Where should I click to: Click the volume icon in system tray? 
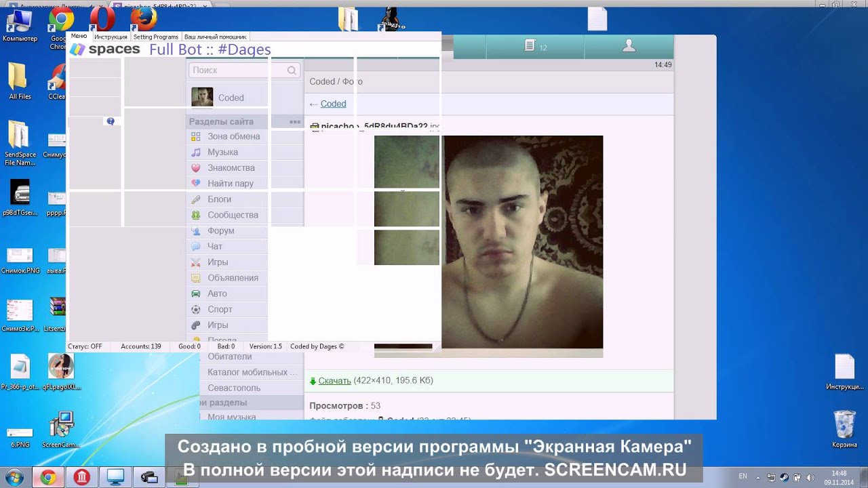[x=810, y=477]
